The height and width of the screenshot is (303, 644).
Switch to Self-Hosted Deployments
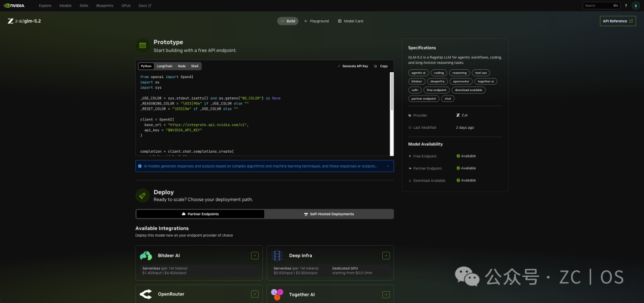[x=329, y=214]
